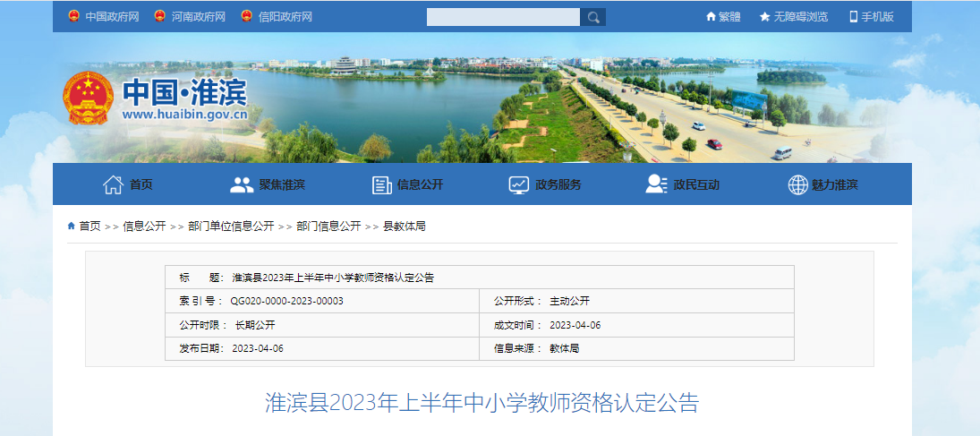Click the document icon beside 信息公开
The height and width of the screenshot is (436, 980).
381,184
